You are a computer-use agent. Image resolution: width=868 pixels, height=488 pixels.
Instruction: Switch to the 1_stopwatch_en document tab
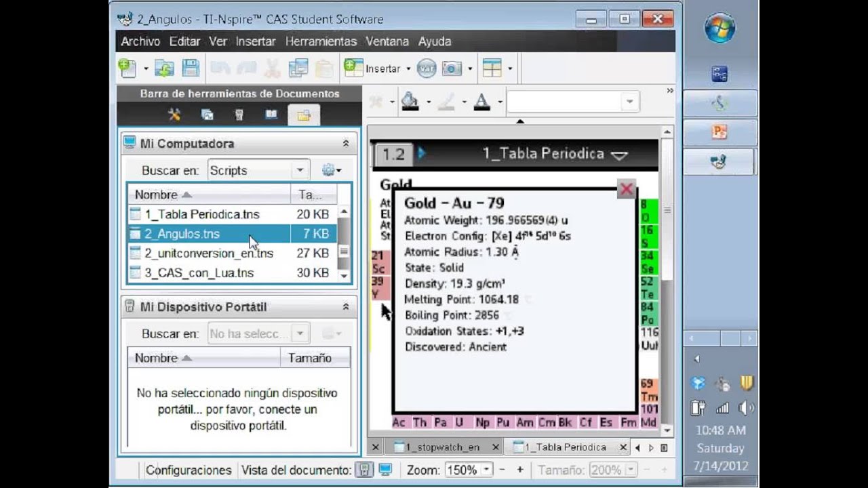[x=441, y=447]
